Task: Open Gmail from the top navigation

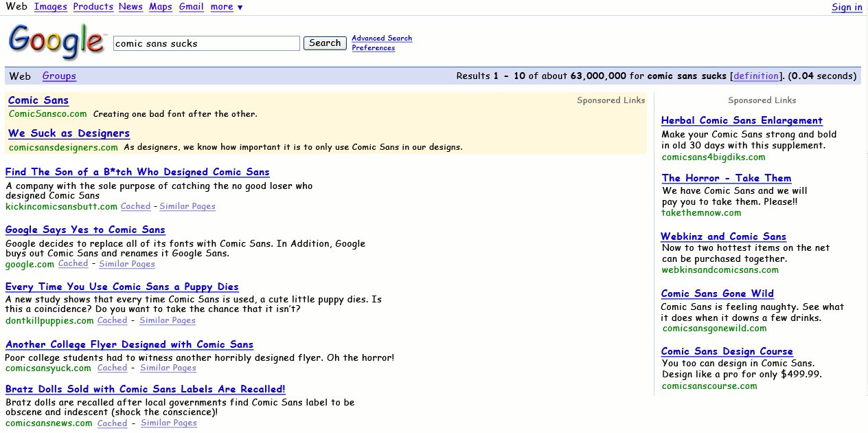Action: pos(192,7)
